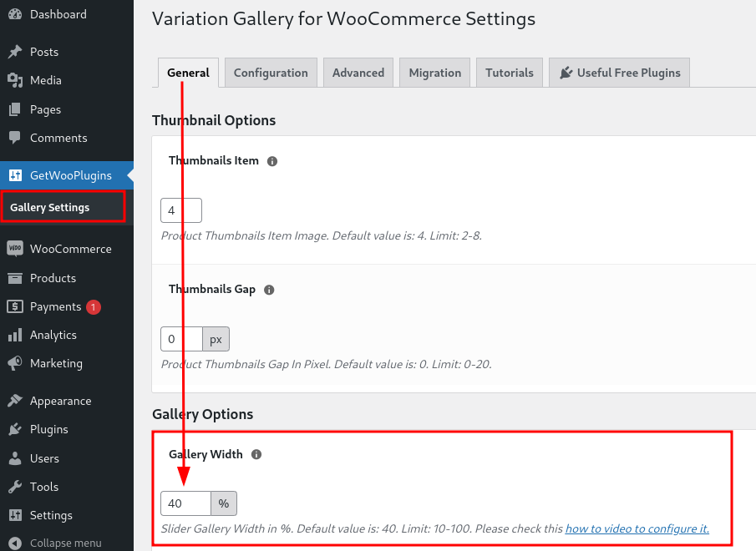This screenshot has width=756, height=551.
Task: Collapse menu using the arrow icon
Action: point(15,543)
